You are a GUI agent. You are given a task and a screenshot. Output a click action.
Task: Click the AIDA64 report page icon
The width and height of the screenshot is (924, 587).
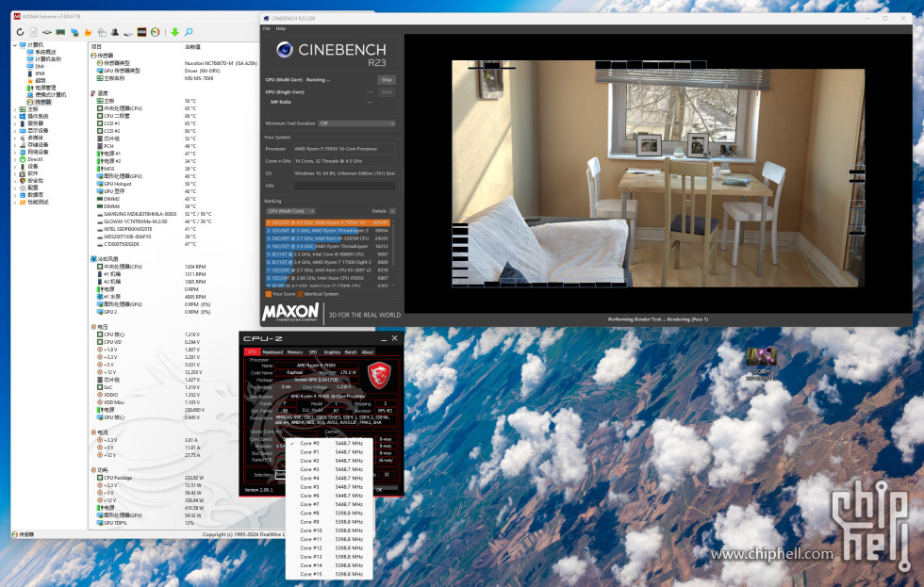[x=34, y=32]
